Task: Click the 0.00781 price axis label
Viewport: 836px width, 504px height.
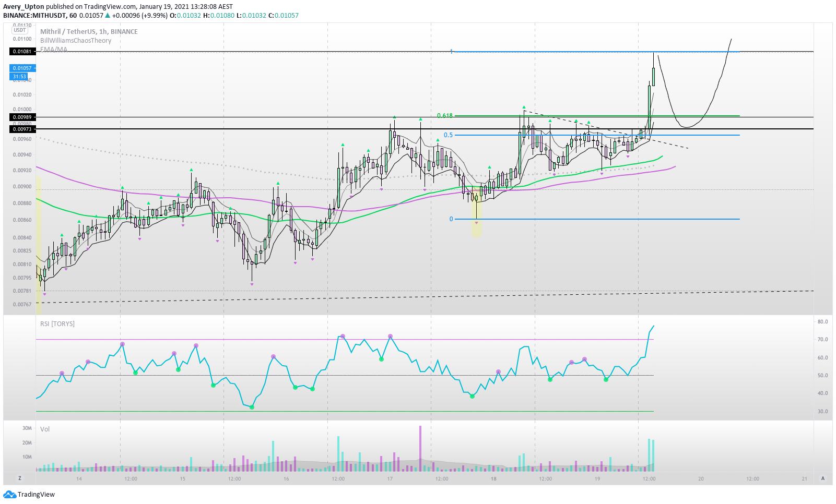Action: (x=22, y=291)
